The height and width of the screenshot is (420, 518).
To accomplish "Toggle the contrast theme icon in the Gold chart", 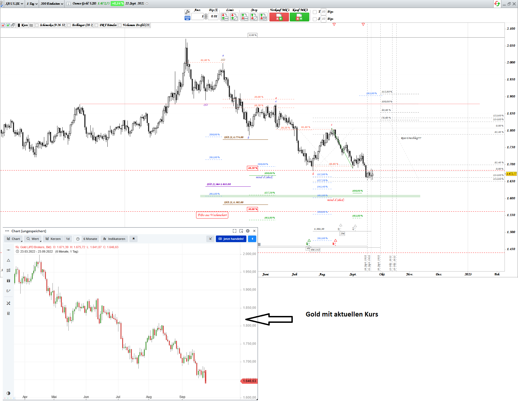I will (x=9, y=393).
